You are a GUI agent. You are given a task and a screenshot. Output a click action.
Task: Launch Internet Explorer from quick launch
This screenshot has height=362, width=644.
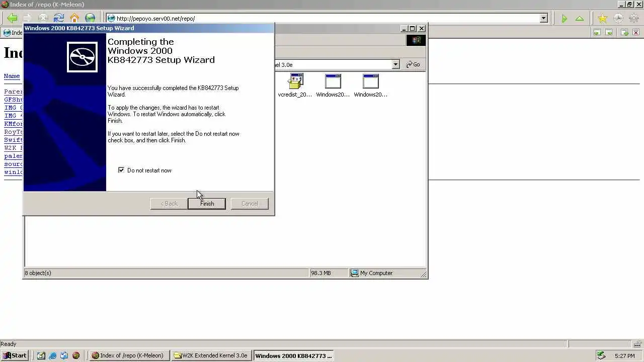52,355
